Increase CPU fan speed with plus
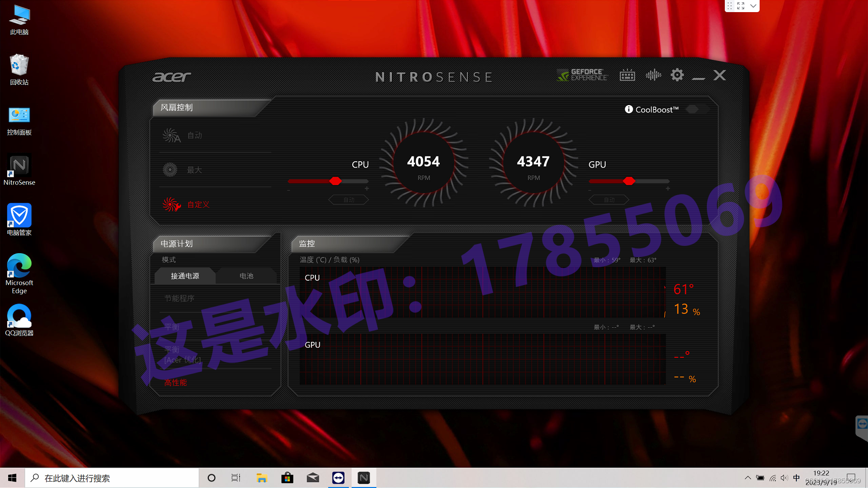Viewport: 868px width, 488px height. 367,189
